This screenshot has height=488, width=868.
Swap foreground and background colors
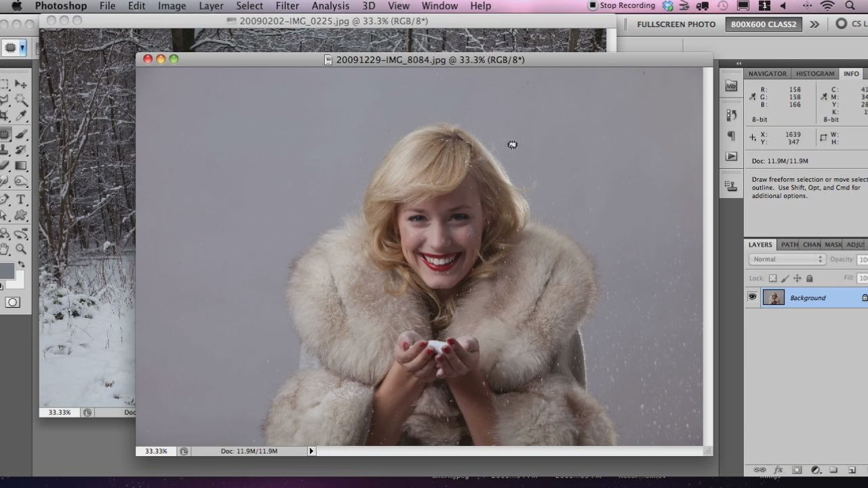click(x=22, y=264)
